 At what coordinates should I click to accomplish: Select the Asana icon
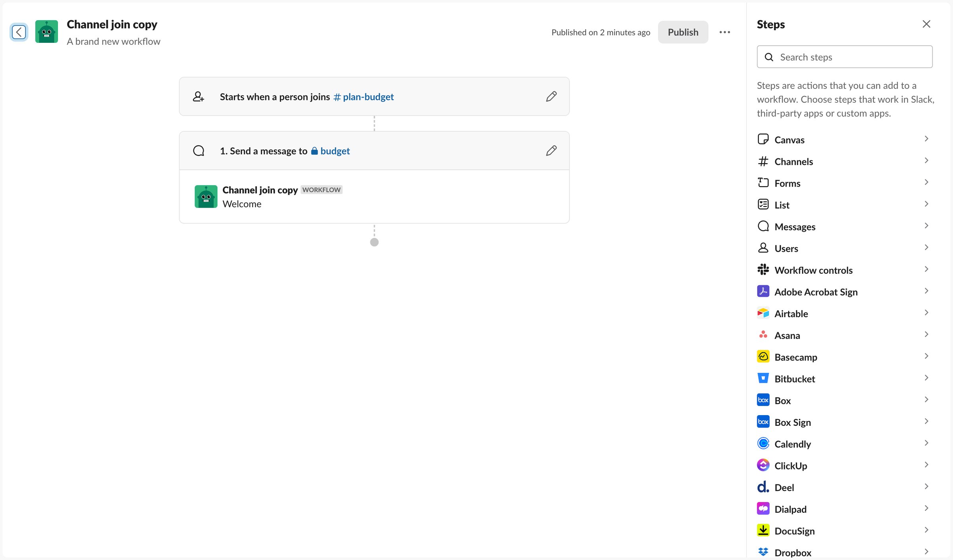click(x=763, y=335)
